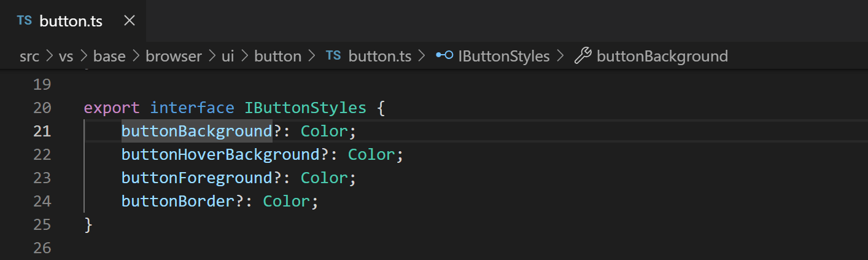868x260 pixels.
Task: Open the src breadcrumb folder
Action: 29,57
